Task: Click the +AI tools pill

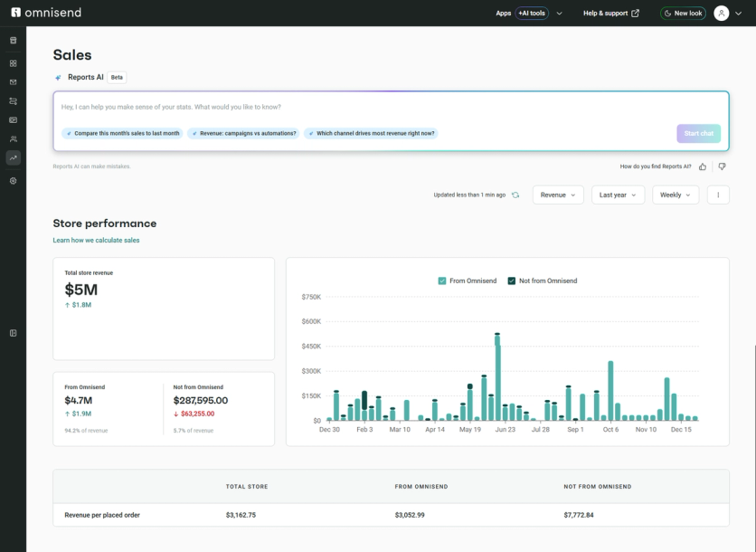Action: point(532,13)
